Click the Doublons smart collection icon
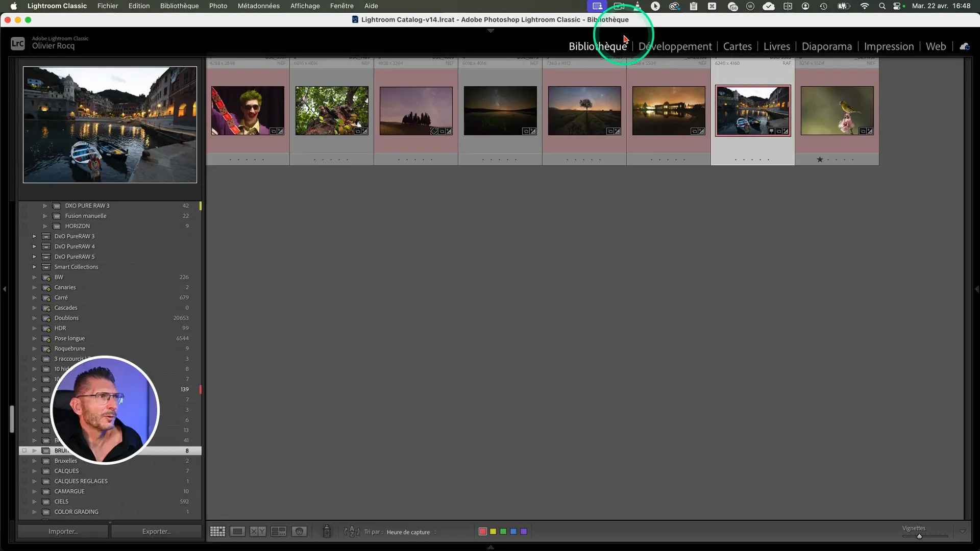The image size is (980, 551). pos(46,318)
